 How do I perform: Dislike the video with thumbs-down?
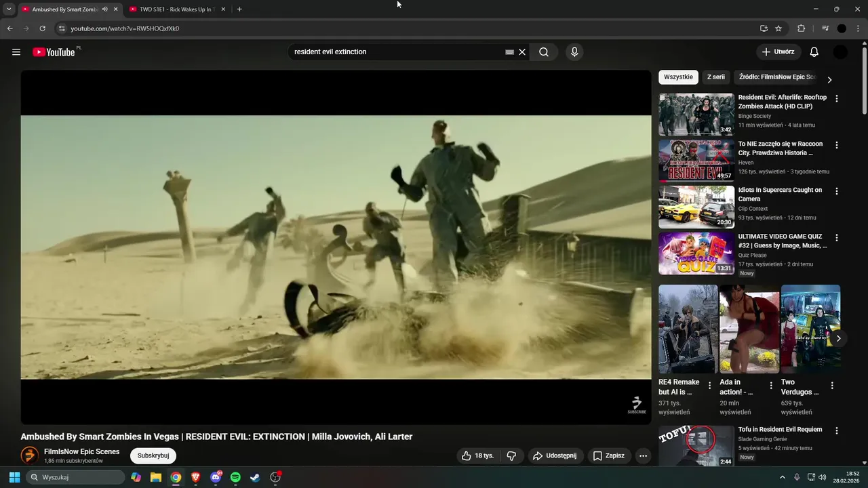coord(512,456)
